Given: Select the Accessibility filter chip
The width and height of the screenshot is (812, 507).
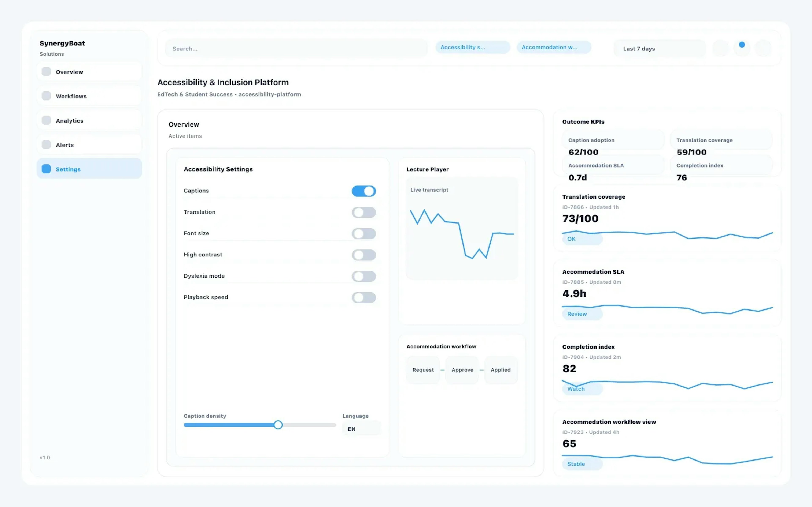Looking at the screenshot, I should [x=473, y=47].
